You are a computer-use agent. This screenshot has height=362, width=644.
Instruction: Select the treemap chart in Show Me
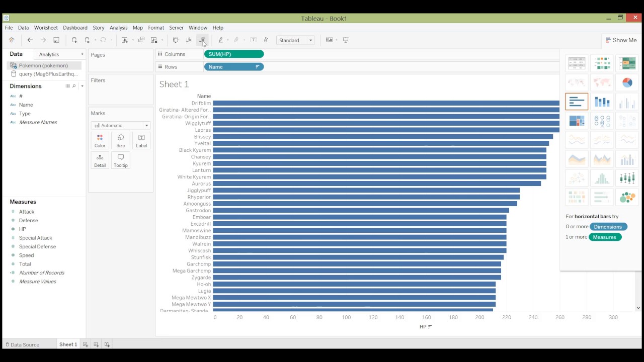click(x=577, y=121)
